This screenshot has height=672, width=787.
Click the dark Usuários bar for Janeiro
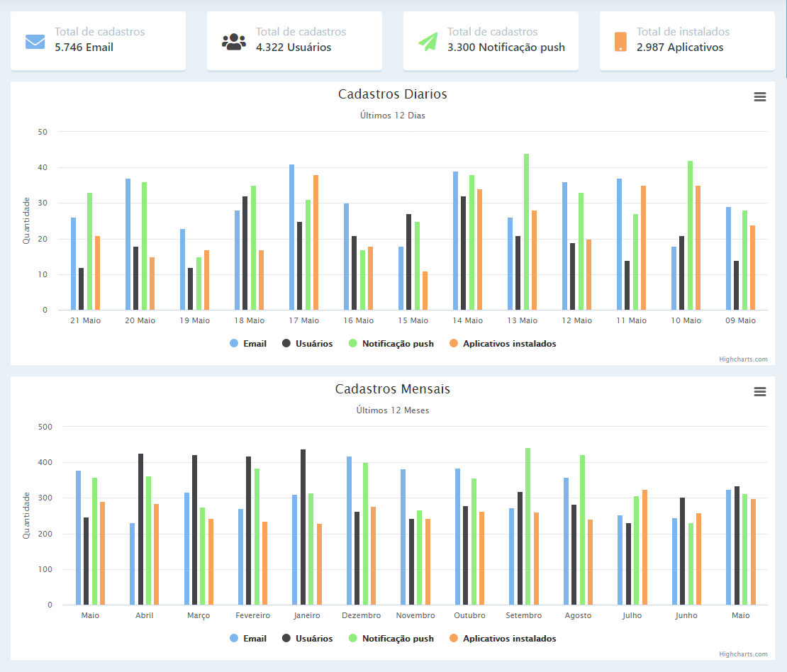(x=303, y=527)
